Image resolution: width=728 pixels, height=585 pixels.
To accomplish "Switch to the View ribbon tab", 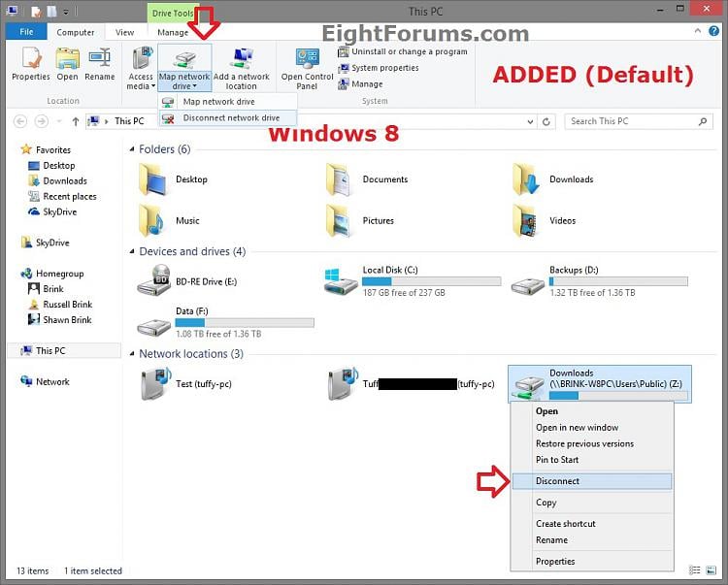I will pos(124,32).
